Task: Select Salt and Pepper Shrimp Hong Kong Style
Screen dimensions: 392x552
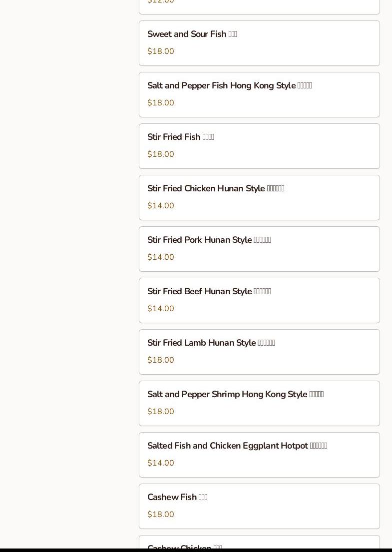Action: [235, 395]
